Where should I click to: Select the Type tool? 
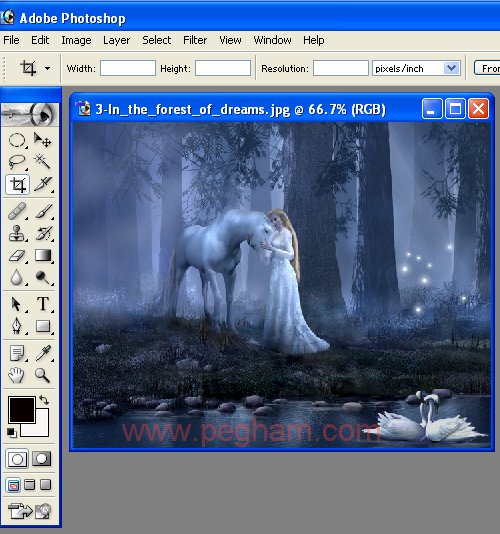click(43, 303)
